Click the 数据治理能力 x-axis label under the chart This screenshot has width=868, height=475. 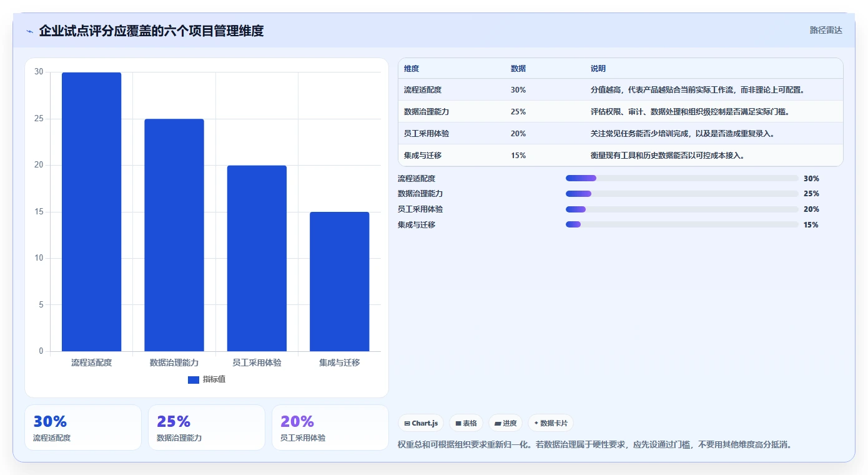coord(174,362)
